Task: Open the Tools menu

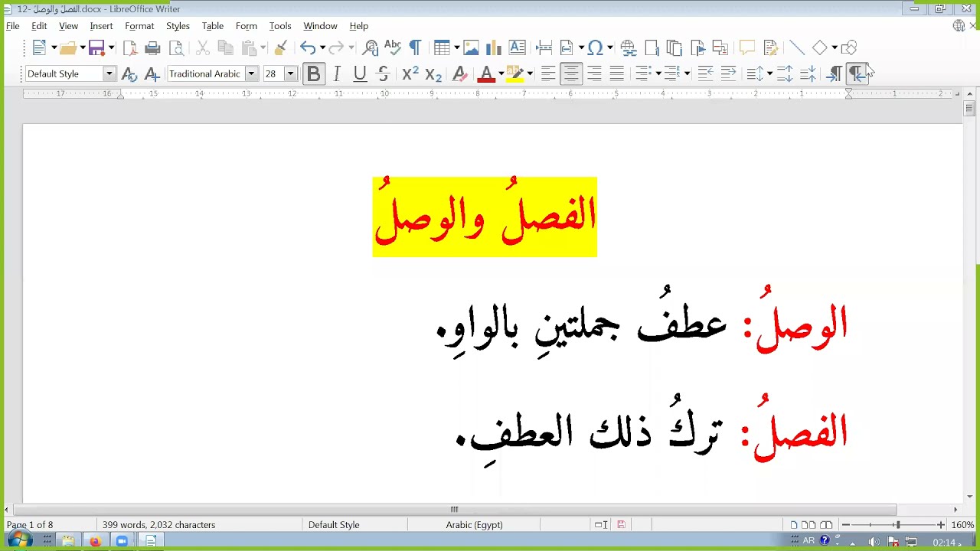Action: 280,26
